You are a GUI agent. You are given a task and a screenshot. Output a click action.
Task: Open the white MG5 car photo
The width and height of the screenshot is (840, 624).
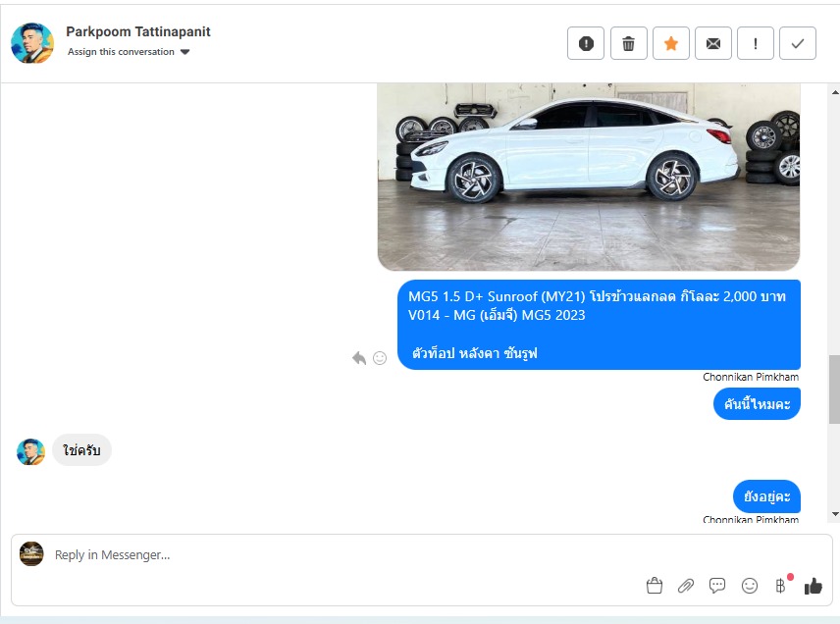click(589, 177)
